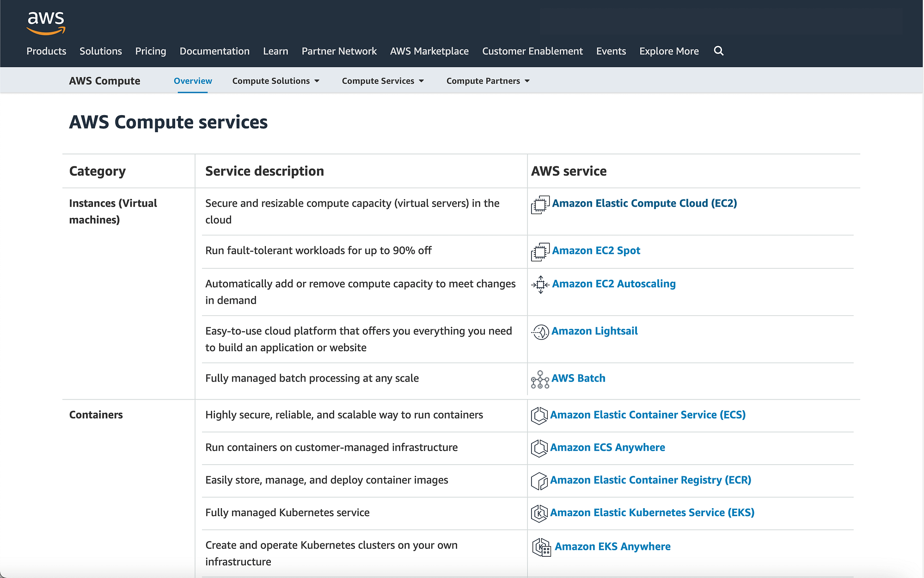This screenshot has height=578, width=924.
Task: Open the AWS Batch link
Action: point(578,378)
